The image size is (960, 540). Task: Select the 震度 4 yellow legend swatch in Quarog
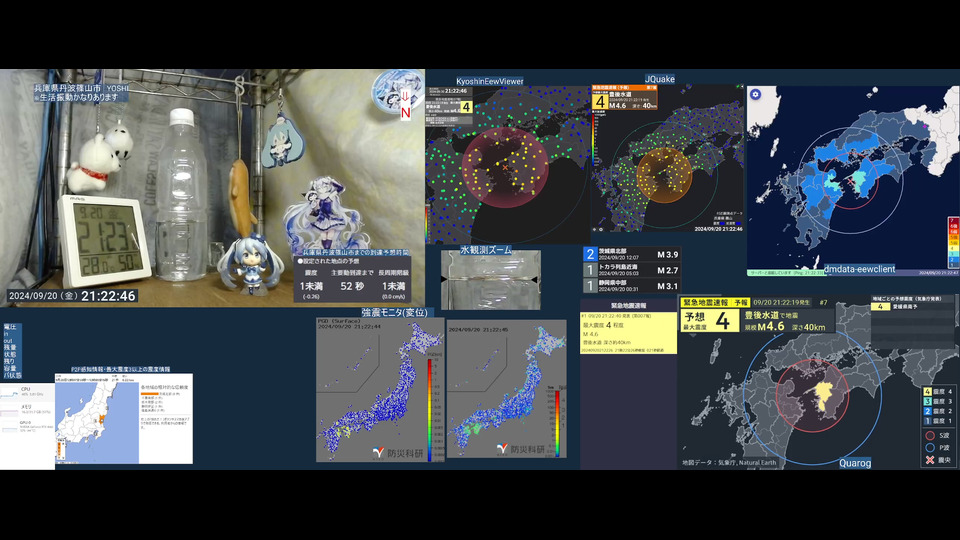[928, 391]
